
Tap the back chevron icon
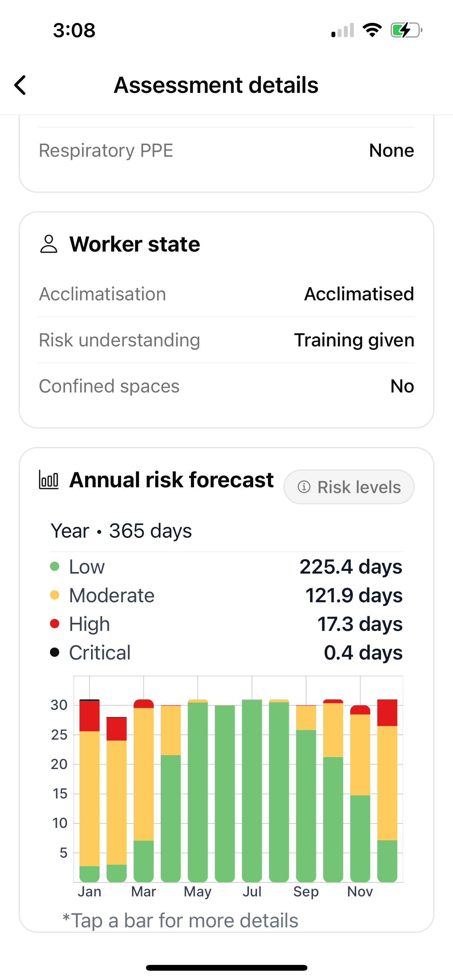[20, 85]
